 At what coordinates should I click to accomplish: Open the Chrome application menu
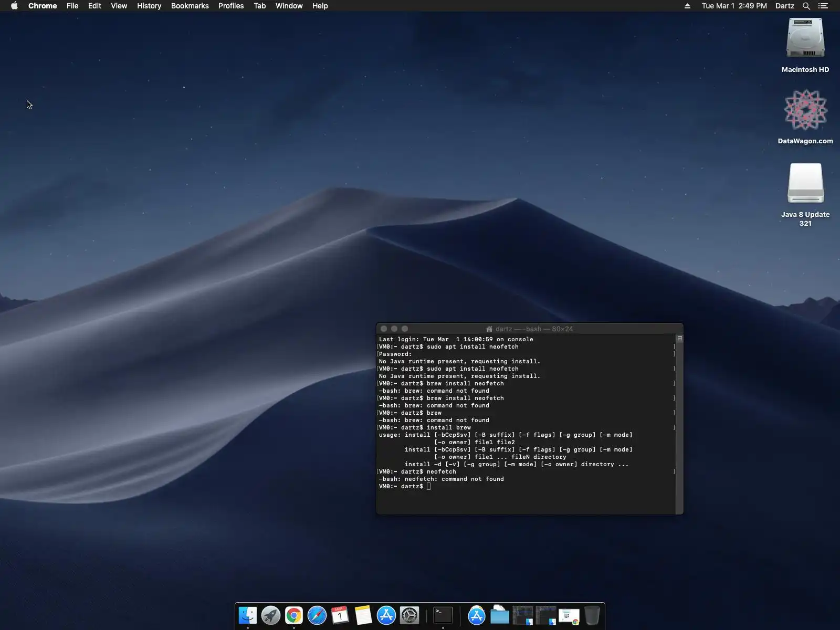43,6
